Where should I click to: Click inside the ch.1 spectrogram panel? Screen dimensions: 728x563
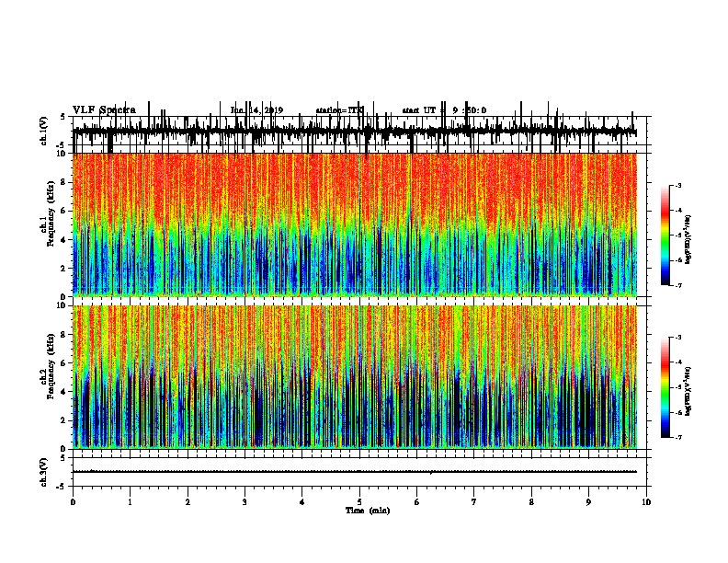[x=354, y=224]
